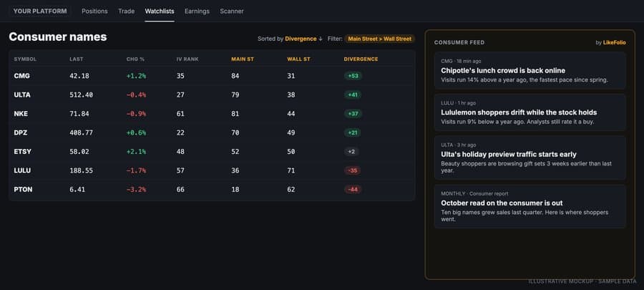Open Lululemon shoppers drift article
Image resolution: width=644 pixels, height=290 pixels.
530,112
